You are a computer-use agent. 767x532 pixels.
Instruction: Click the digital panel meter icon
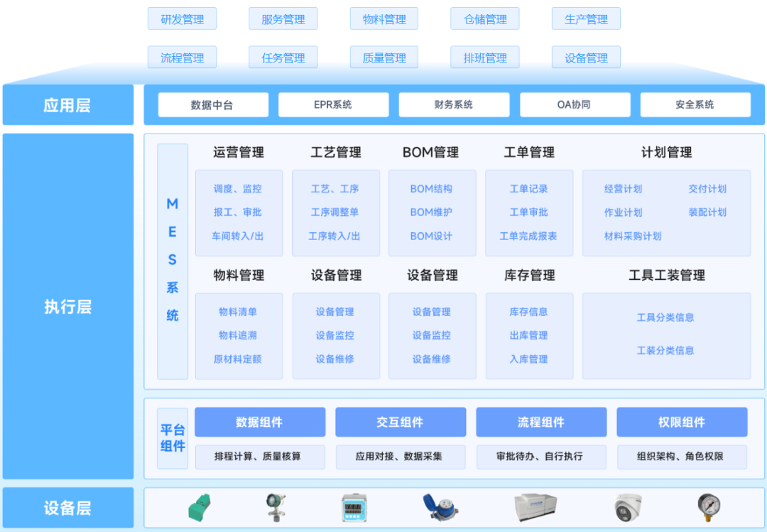(354, 509)
